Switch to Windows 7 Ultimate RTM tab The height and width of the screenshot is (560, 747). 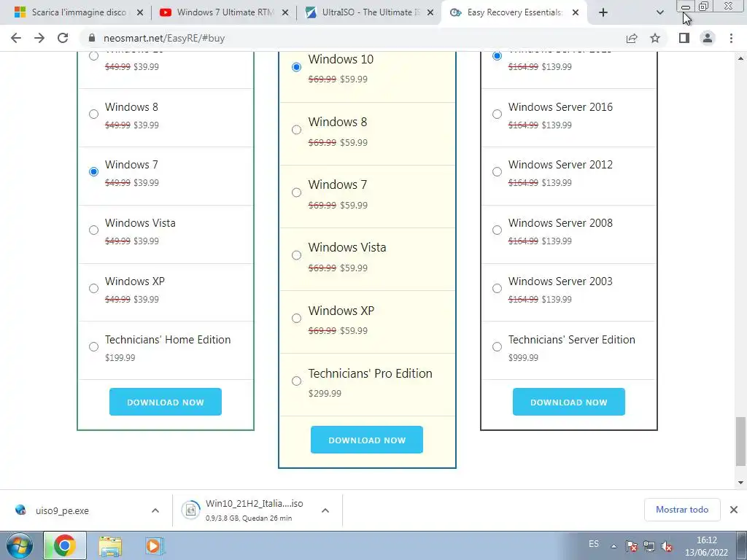[224, 12]
